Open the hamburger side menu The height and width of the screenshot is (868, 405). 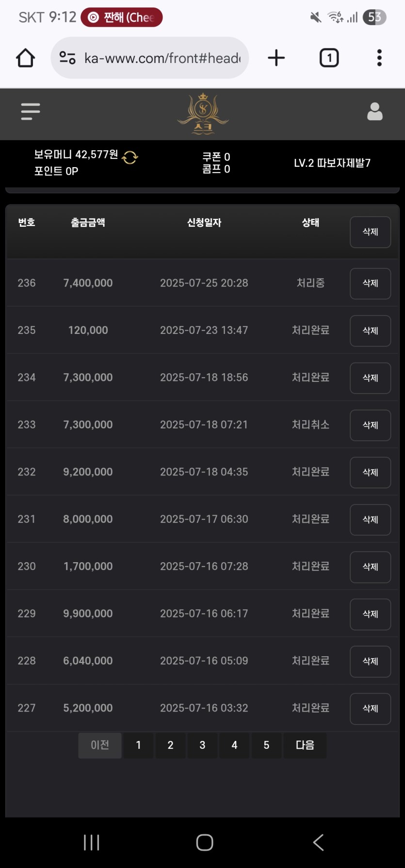[x=30, y=111]
